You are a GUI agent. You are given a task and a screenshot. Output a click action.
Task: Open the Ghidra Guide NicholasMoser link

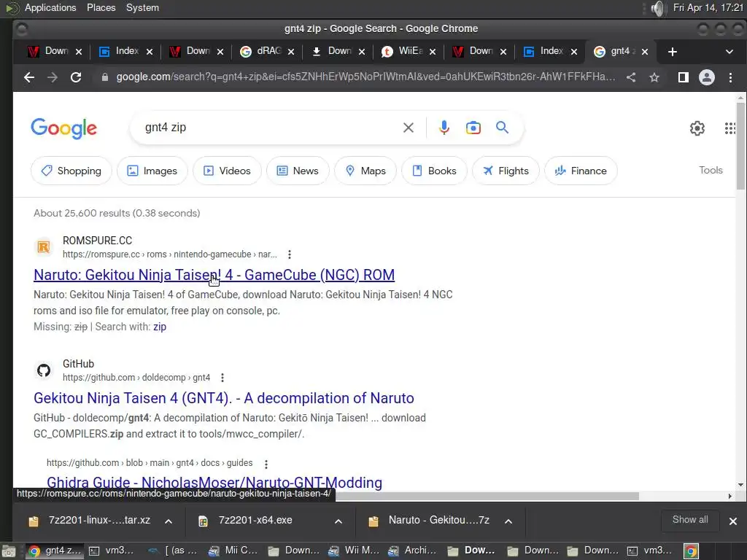(x=214, y=483)
